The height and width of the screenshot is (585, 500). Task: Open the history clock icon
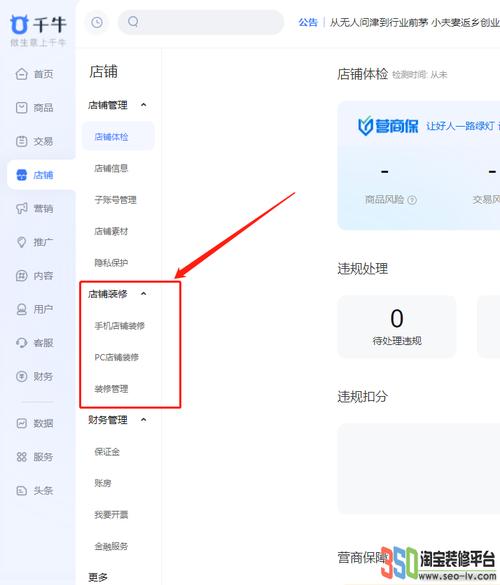coord(97,23)
